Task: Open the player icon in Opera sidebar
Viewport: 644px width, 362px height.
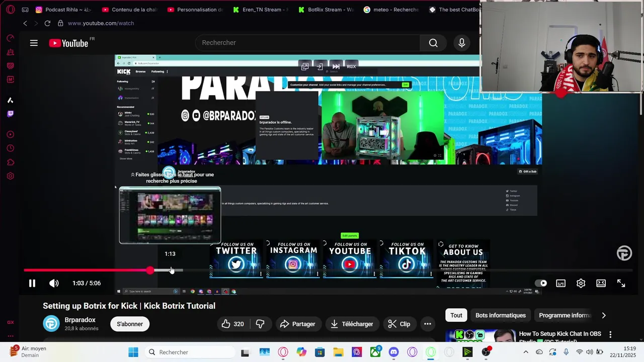Action: [x=10, y=134]
